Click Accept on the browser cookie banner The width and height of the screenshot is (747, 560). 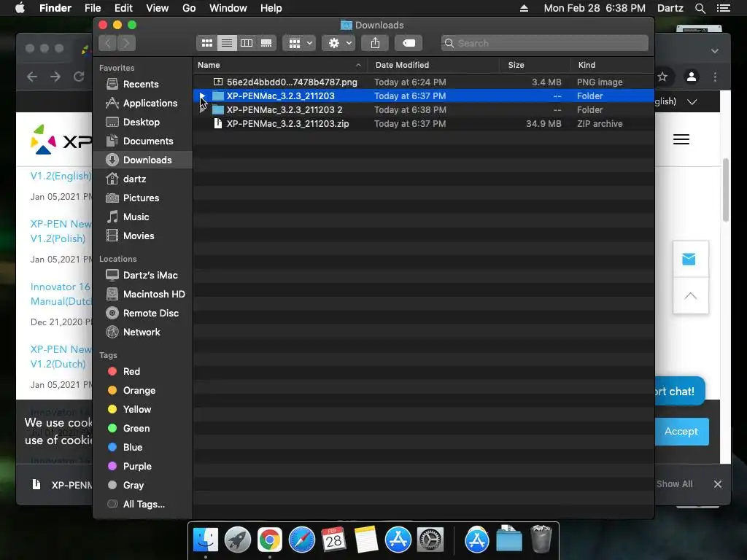point(681,432)
